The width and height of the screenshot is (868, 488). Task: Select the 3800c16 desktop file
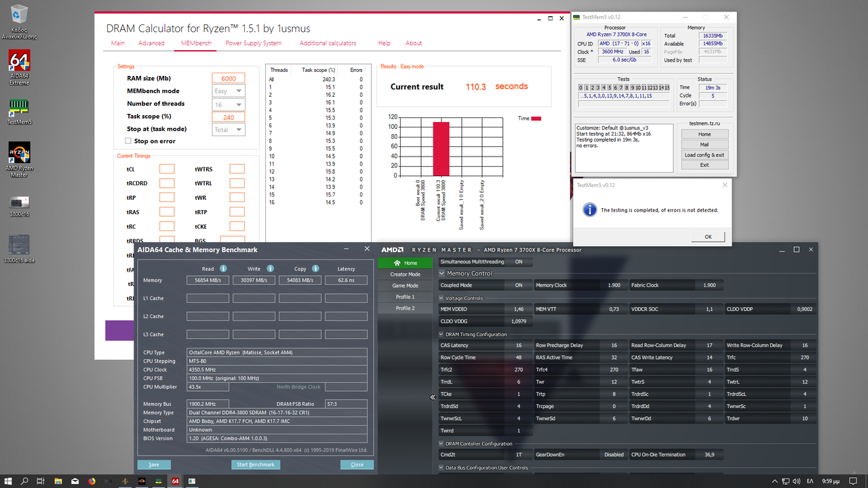19,206
